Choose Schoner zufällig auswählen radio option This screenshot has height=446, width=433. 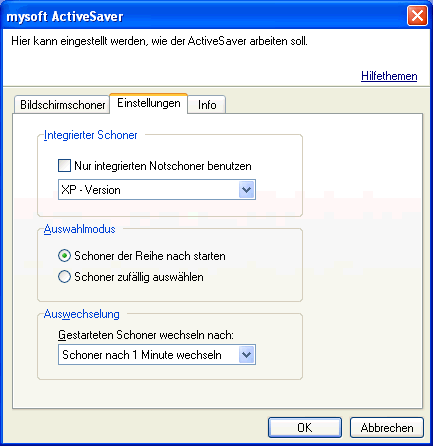pos(64,277)
